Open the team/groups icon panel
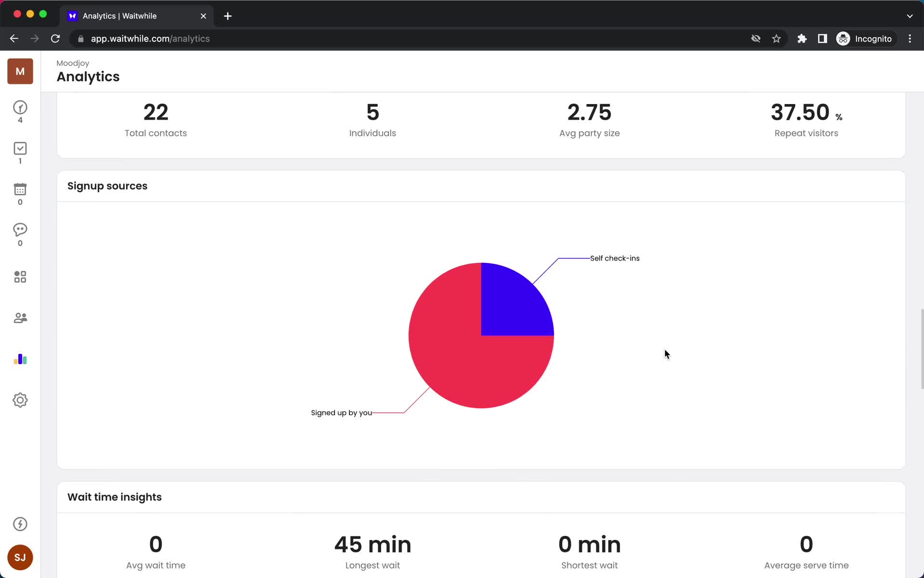924x578 pixels. click(20, 317)
